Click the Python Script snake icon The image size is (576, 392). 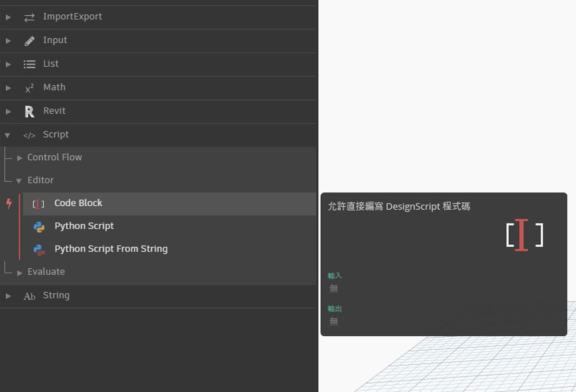click(39, 227)
